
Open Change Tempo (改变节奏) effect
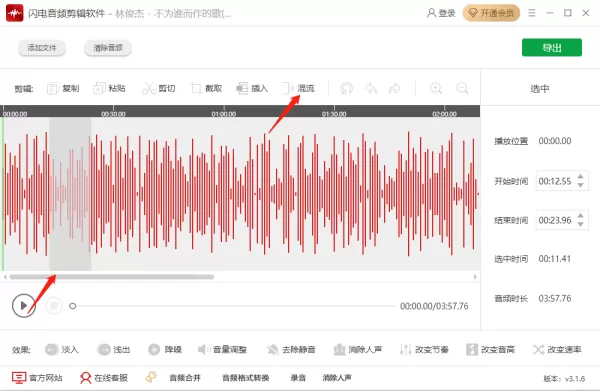tap(424, 349)
